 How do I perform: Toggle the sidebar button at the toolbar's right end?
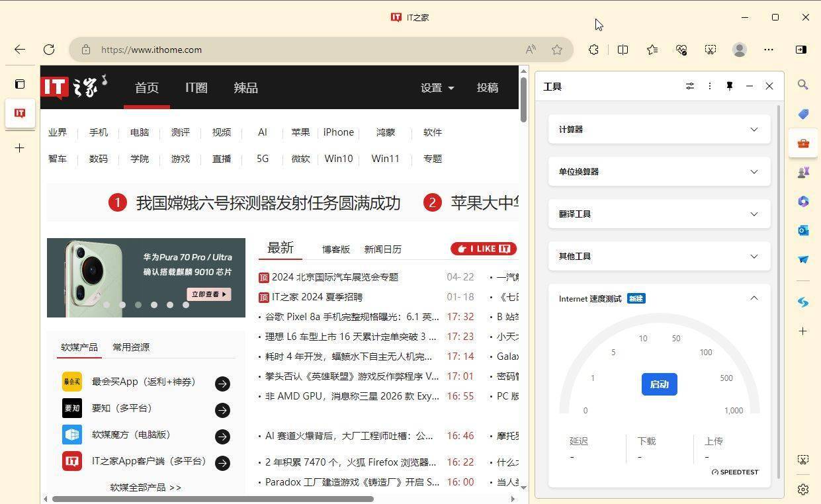(x=800, y=50)
